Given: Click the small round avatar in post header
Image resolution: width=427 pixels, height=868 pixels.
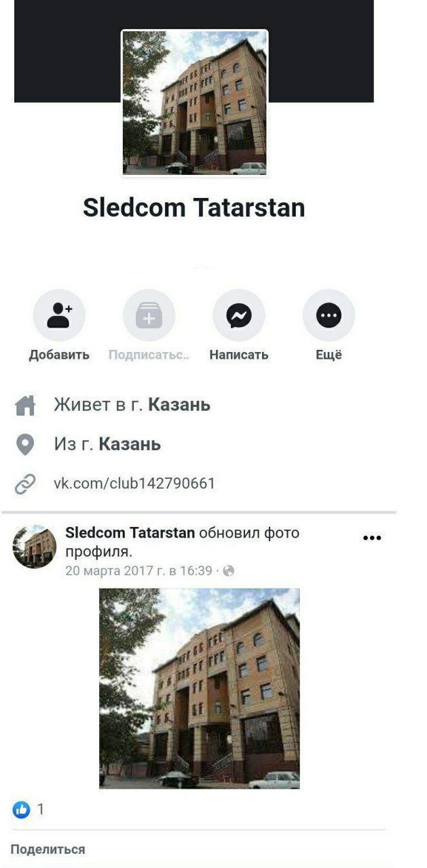Looking at the screenshot, I should (x=34, y=547).
